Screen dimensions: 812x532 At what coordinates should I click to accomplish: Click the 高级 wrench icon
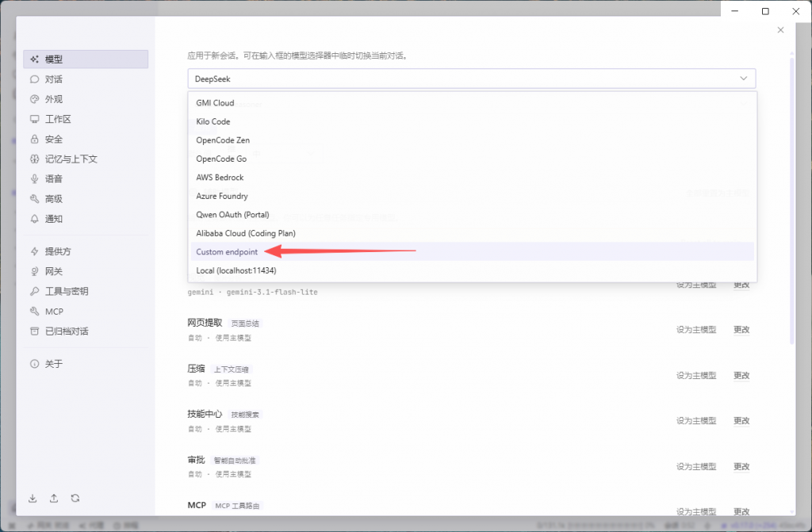(34, 199)
